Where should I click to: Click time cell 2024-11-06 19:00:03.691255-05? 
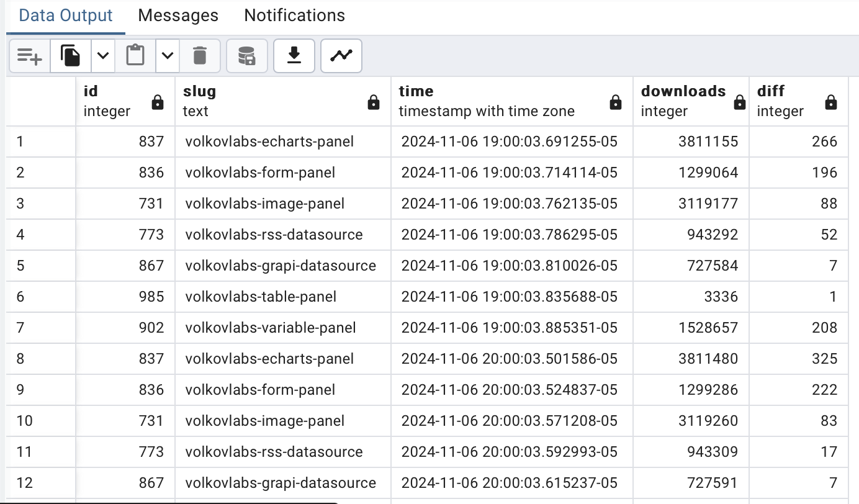pos(512,142)
